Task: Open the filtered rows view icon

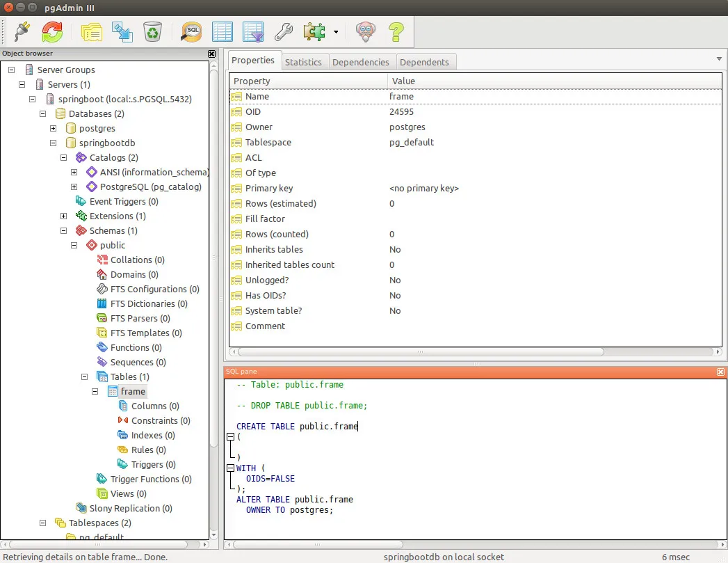Action: [252, 31]
